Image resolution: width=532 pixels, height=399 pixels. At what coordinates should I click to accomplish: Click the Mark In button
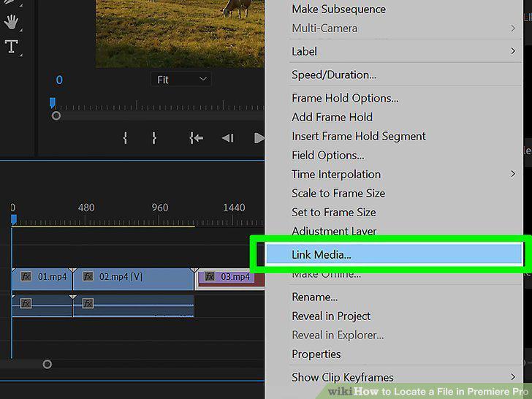click(125, 138)
